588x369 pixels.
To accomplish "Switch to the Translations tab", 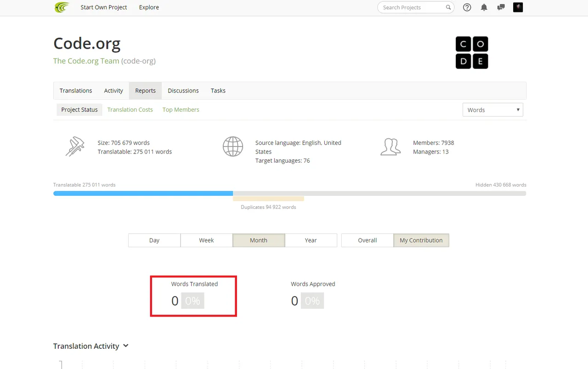I will [x=76, y=91].
